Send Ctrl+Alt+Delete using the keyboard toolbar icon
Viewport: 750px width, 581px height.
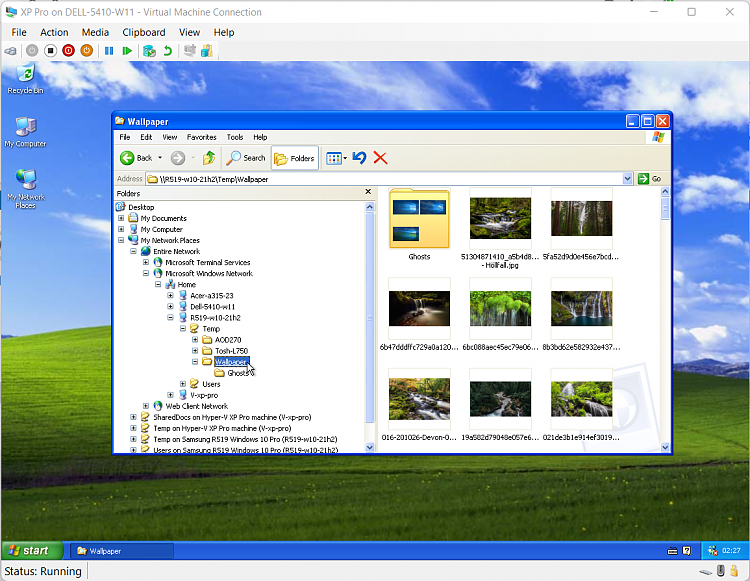(11, 51)
